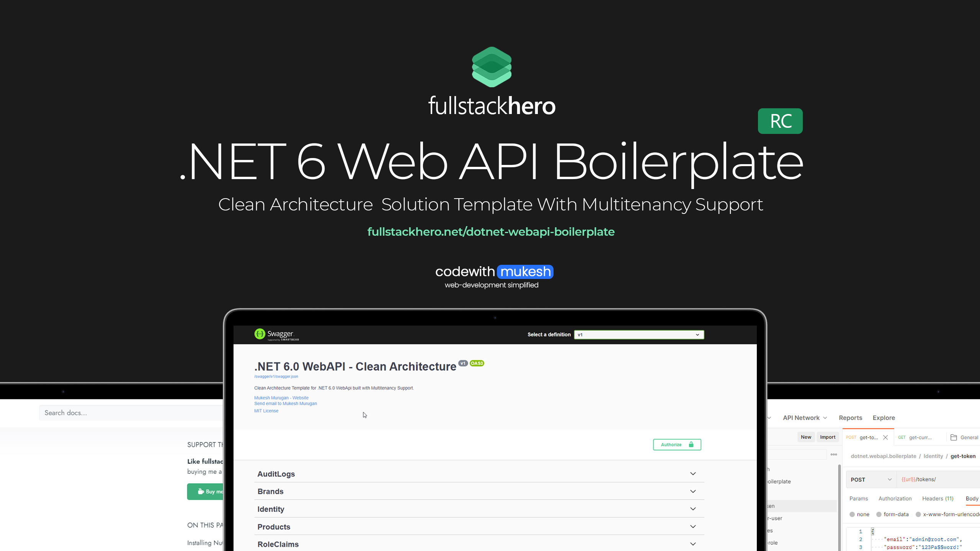Expand the Identity section chevron

[x=693, y=509]
